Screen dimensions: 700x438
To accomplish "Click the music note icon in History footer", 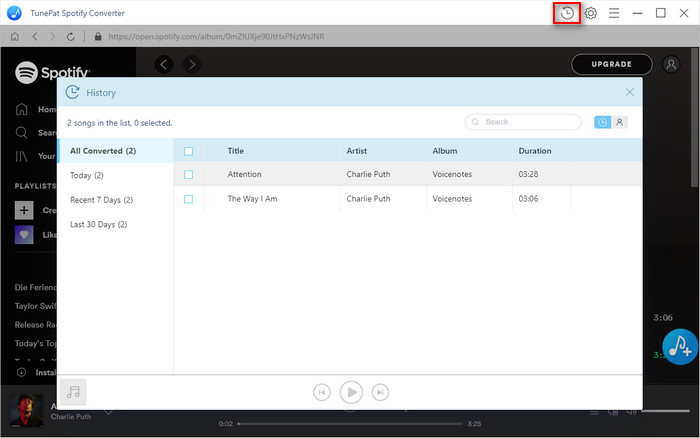I will tap(73, 392).
